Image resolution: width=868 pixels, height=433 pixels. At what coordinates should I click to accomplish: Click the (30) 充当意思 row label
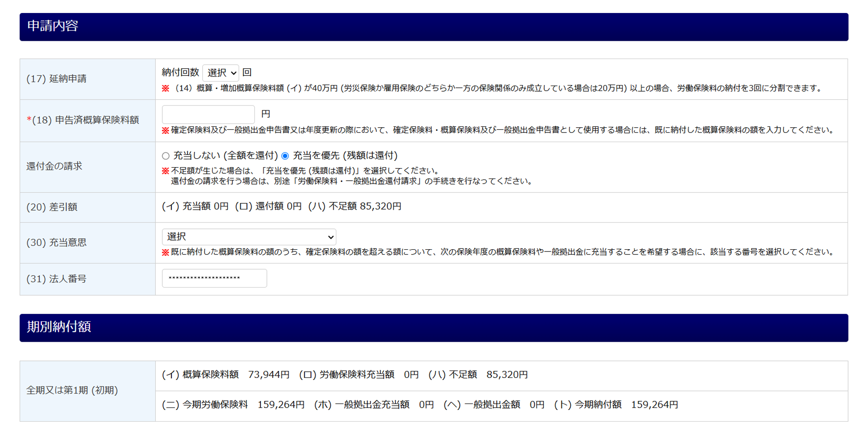pos(56,242)
